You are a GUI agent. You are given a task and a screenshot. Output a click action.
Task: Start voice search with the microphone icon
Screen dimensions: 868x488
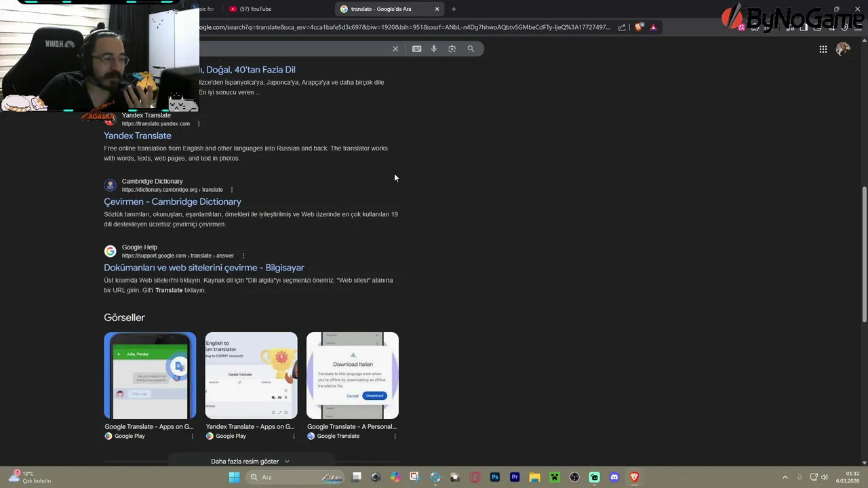tap(434, 49)
